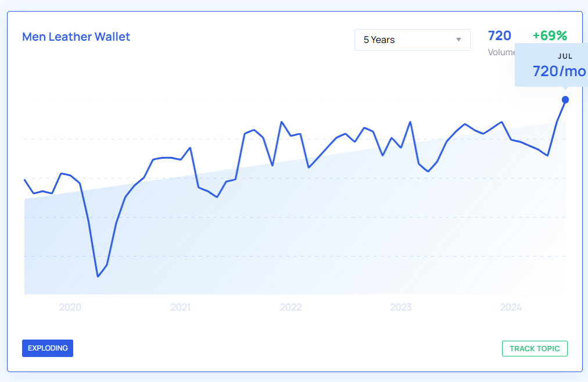This screenshot has height=382, width=588.
Task: Click the +69% growth figure
Action: click(550, 35)
